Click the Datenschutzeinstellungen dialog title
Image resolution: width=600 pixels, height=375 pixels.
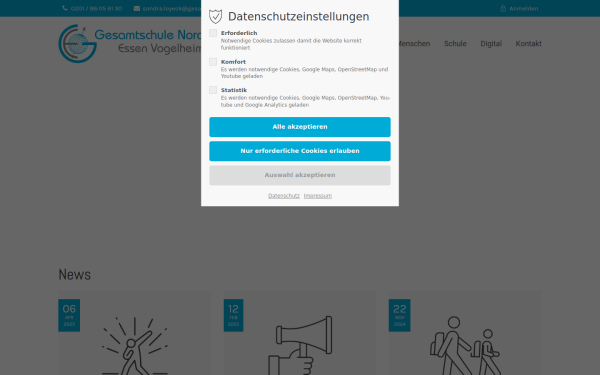tap(298, 16)
